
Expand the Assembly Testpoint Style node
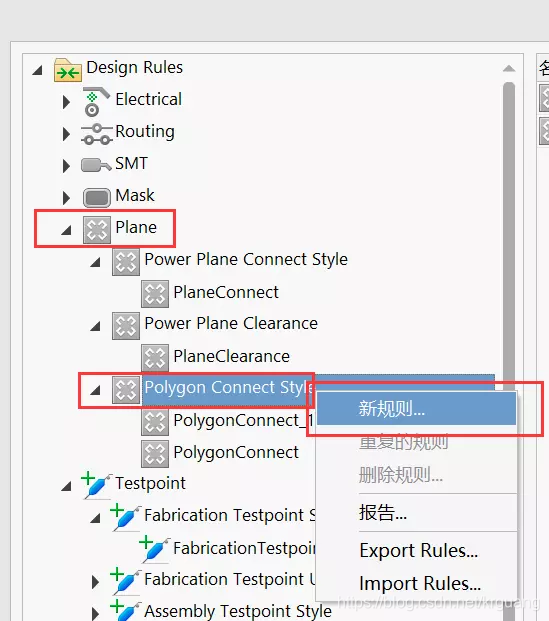[95, 613]
